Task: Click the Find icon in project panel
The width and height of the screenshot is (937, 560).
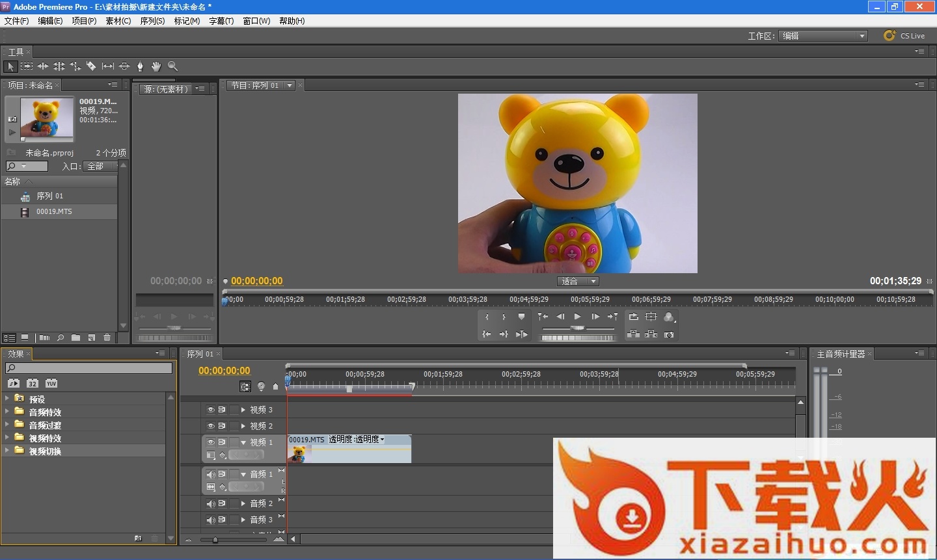Action: [x=61, y=338]
